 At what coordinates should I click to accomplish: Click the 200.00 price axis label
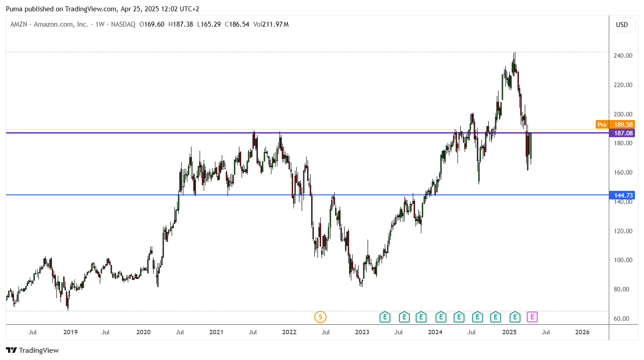click(622, 114)
